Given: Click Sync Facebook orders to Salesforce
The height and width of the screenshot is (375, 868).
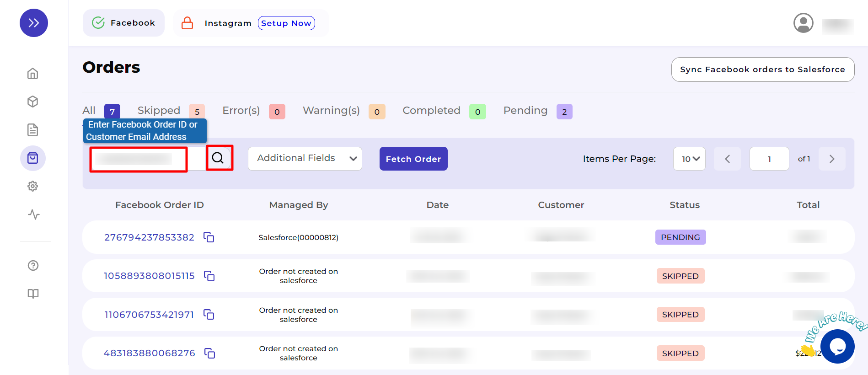Looking at the screenshot, I should [x=762, y=70].
